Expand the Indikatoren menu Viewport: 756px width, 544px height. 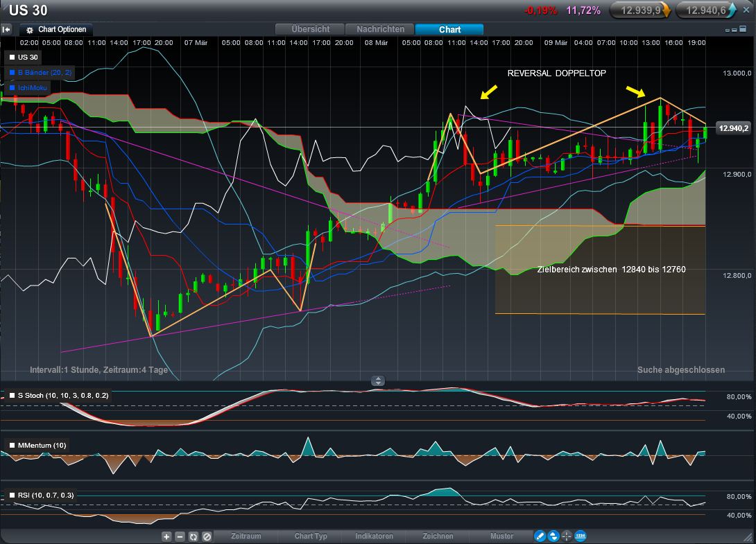point(374,536)
